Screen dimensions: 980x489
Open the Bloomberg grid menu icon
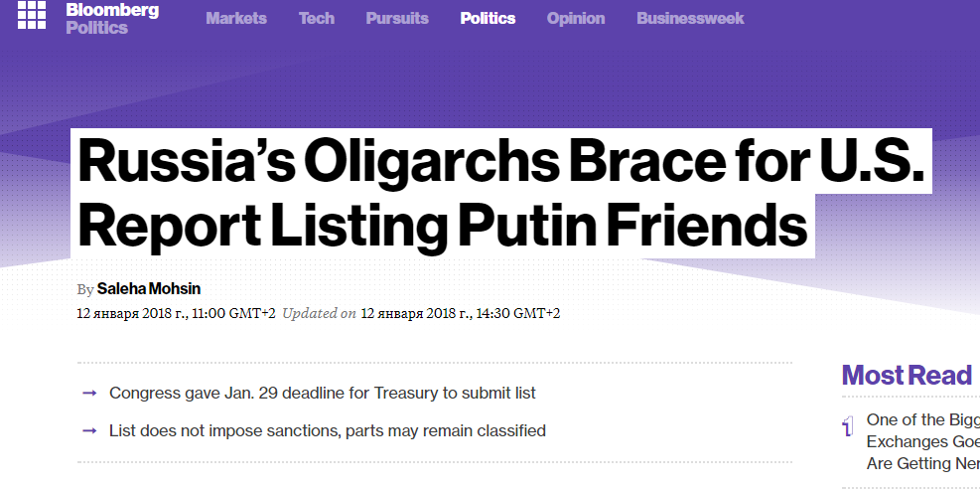(x=31, y=15)
